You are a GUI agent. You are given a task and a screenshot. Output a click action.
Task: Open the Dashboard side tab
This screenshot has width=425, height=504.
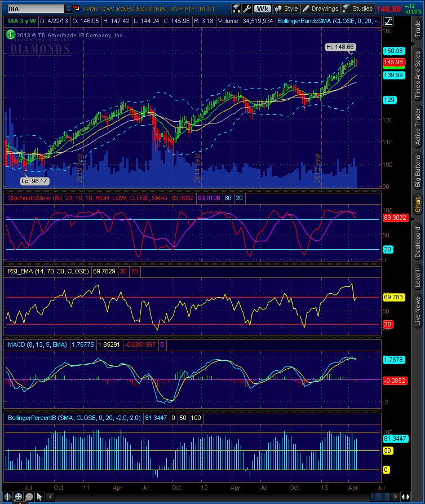(418, 242)
